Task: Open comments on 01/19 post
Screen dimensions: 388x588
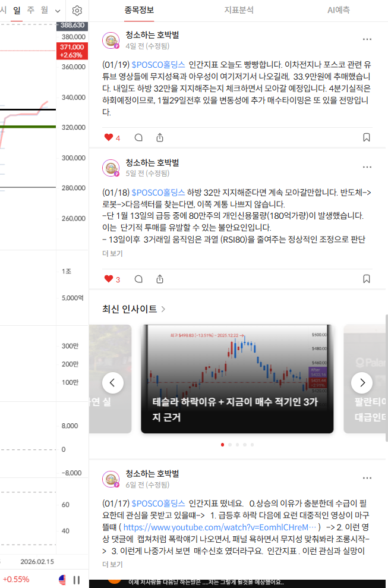Action: point(138,137)
